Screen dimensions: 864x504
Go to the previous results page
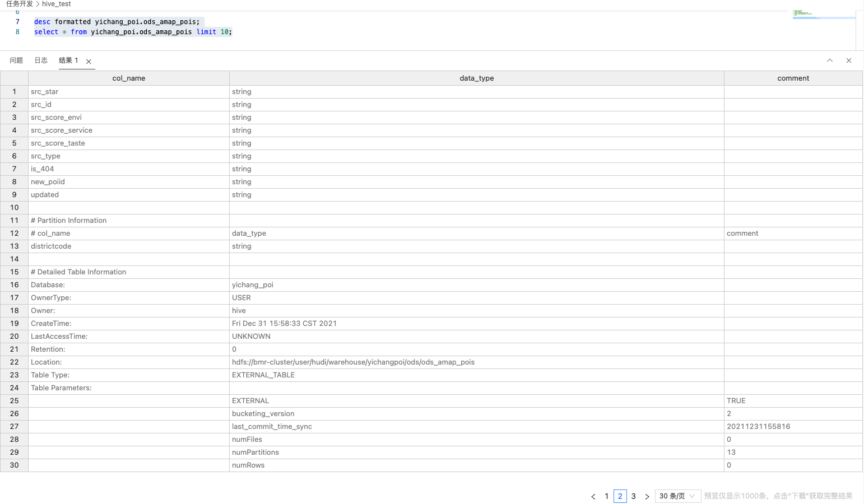click(x=593, y=496)
